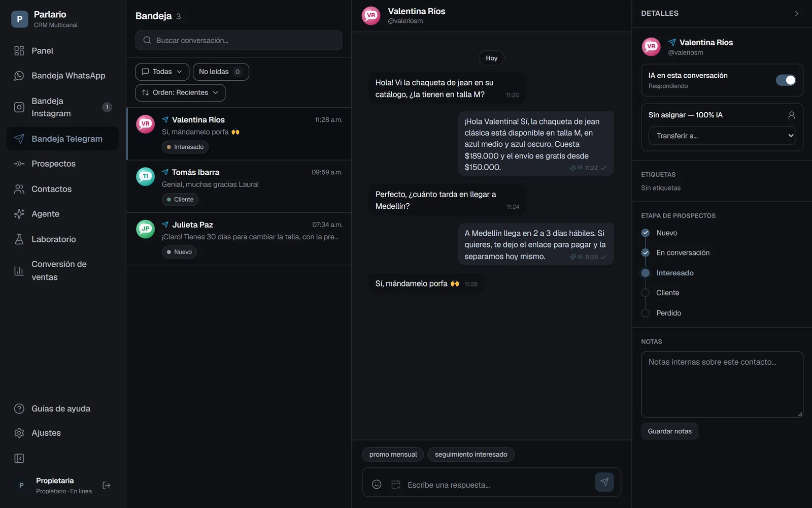Toggle IA en esta conversación switch
812x508 pixels.
(x=786, y=80)
